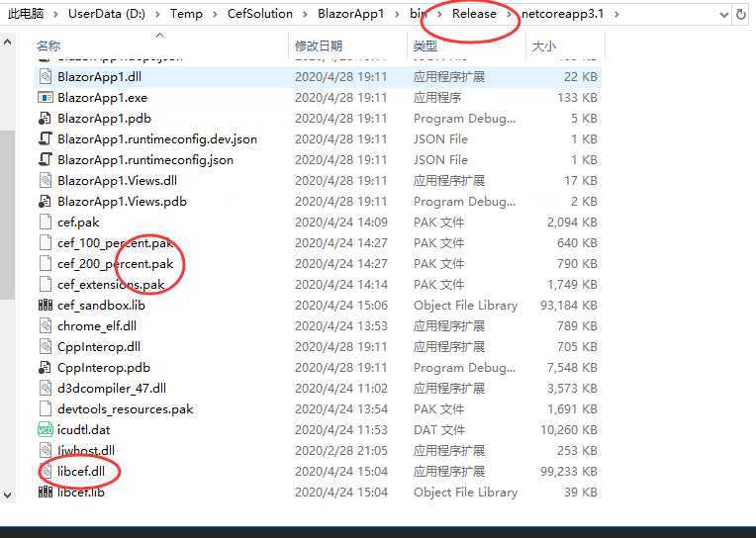Open address bar history dropdown
Image resolution: width=756 pixels, height=538 pixels.
click(x=724, y=15)
